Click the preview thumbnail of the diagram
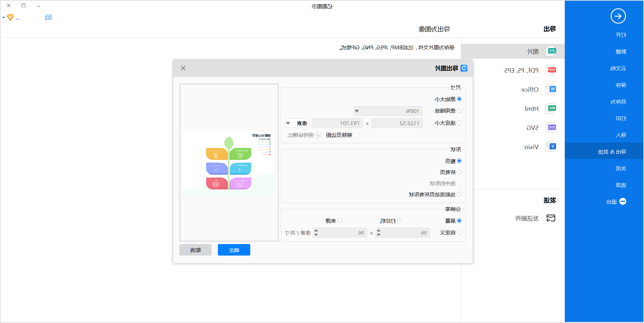The height and width of the screenshot is (323, 644). point(229,162)
